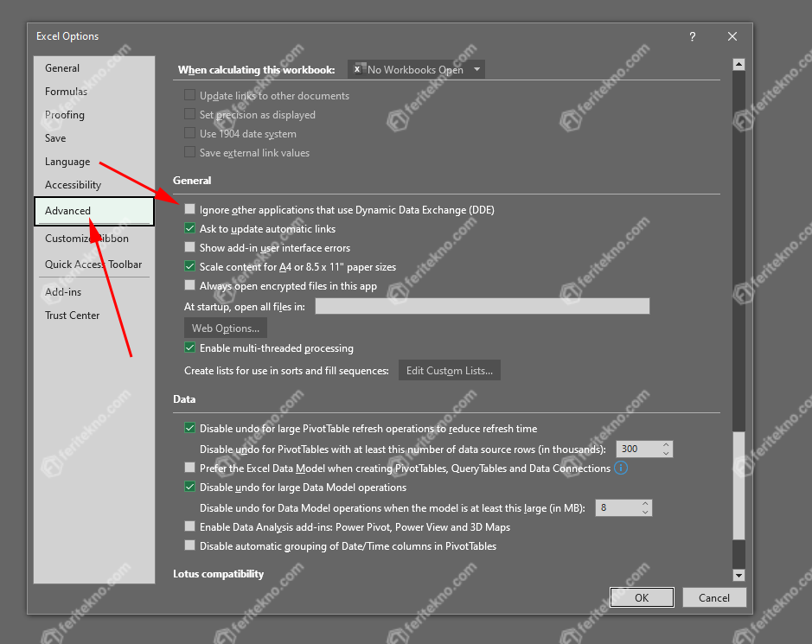Click the When calculating this workbook label
The image size is (812, 644).
pos(256,70)
